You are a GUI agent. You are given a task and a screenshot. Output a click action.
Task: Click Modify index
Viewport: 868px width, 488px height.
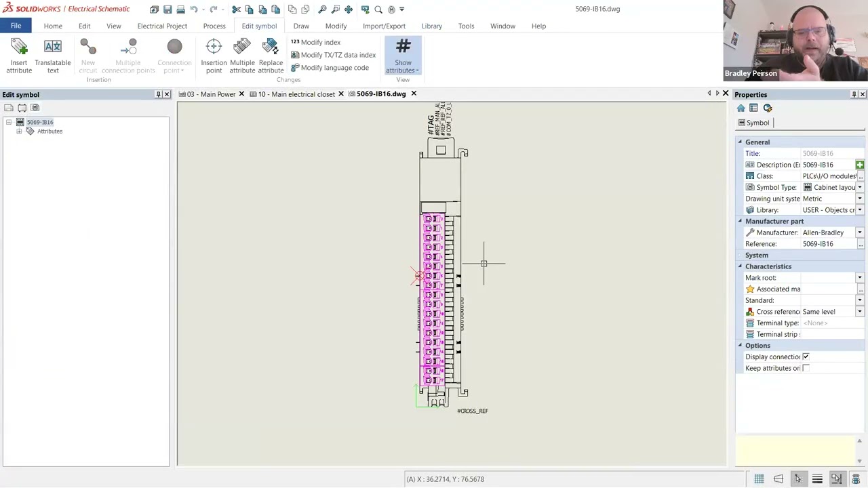pyautogui.click(x=316, y=42)
